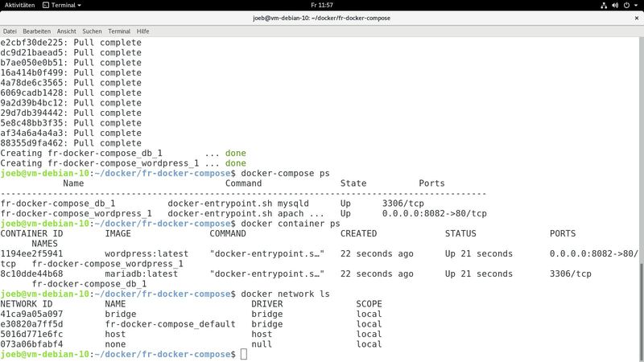
Task: Click the '3306/tcp' port in compose ps output
Action: pos(403,204)
